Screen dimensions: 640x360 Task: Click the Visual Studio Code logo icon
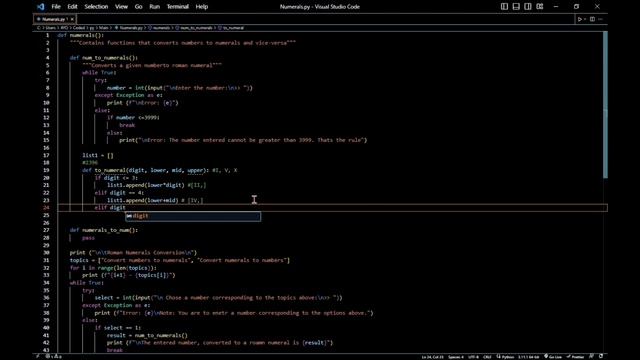click(x=40, y=7)
